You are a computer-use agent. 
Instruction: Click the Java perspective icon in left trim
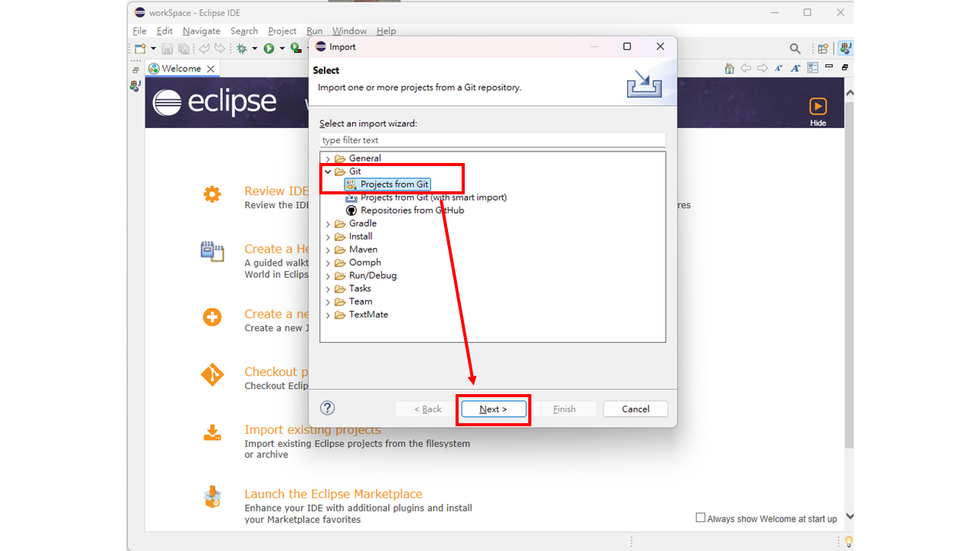pos(136,86)
